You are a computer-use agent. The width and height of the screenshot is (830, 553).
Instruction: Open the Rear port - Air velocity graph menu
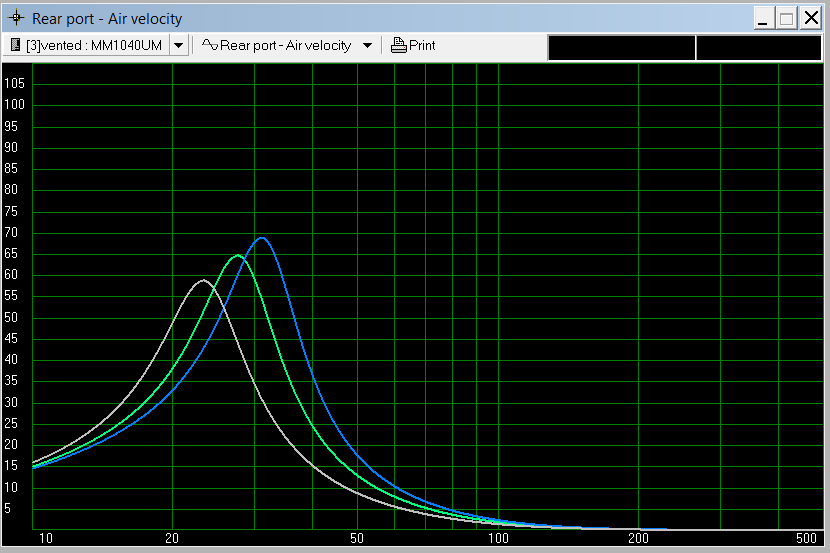[x=285, y=46]
